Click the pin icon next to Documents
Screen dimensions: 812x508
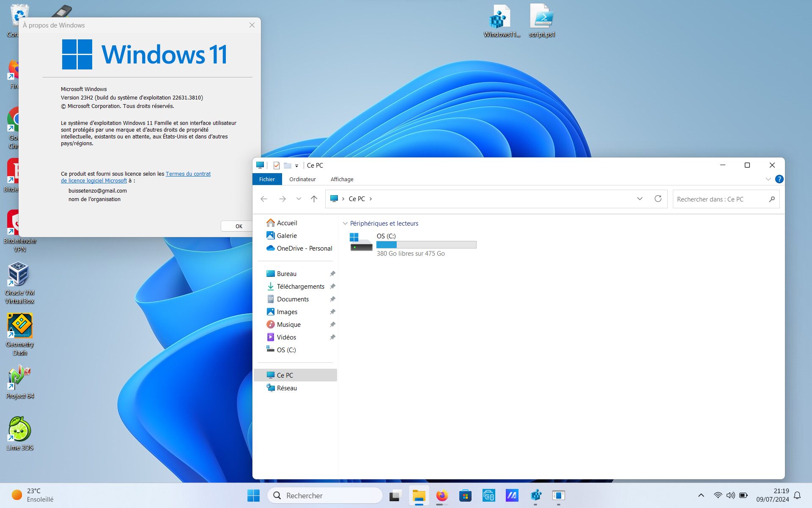pyautogui.click(x=332, y=299)
